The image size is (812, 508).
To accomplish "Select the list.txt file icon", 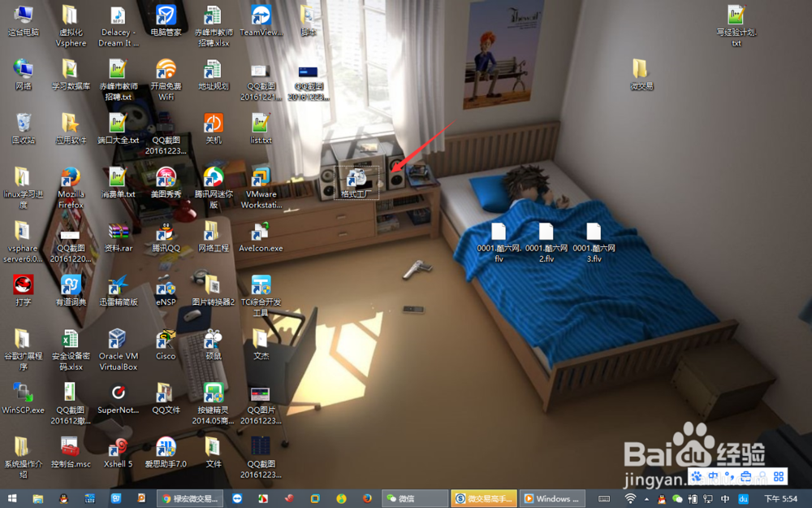I will coord(261,128).
